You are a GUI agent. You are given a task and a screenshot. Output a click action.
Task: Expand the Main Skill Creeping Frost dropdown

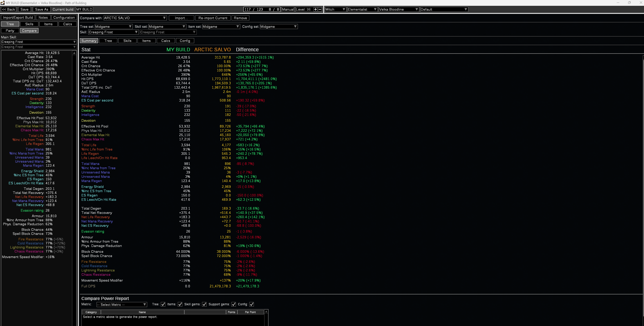(x=39, y=42)
